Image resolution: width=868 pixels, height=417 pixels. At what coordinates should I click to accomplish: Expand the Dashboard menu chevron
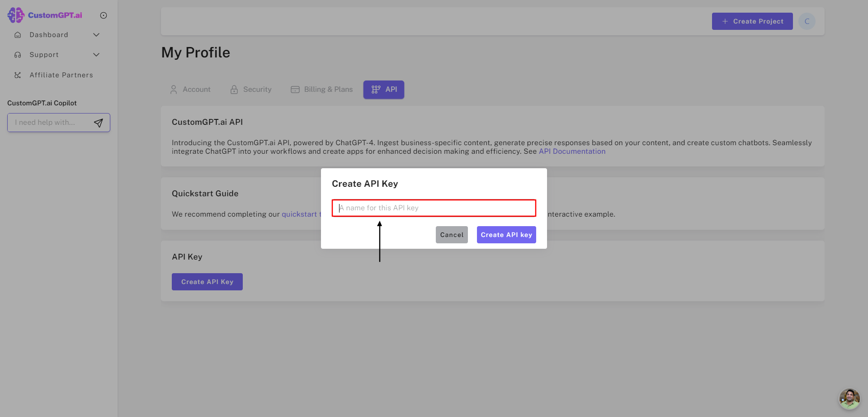96,35
